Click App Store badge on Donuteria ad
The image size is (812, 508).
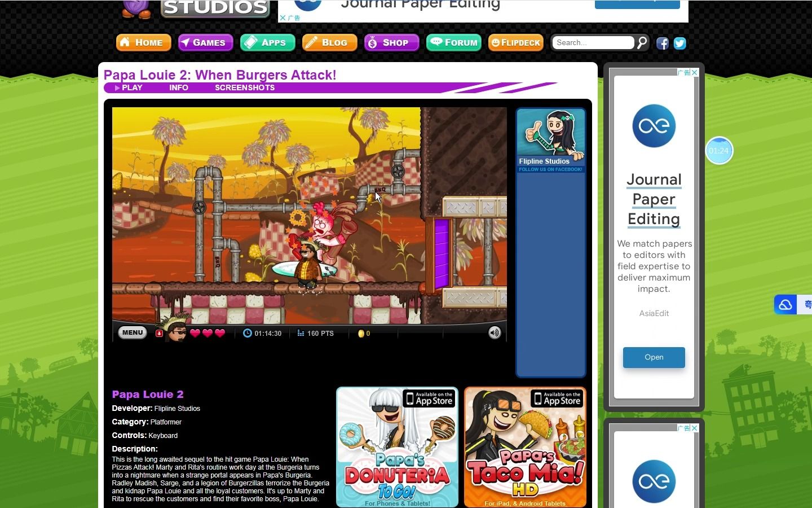coord(430,398)
